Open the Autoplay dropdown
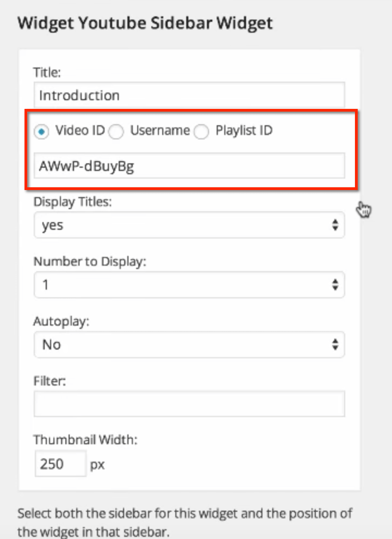This screenshot has height=539, width=392. pos(189,345)
